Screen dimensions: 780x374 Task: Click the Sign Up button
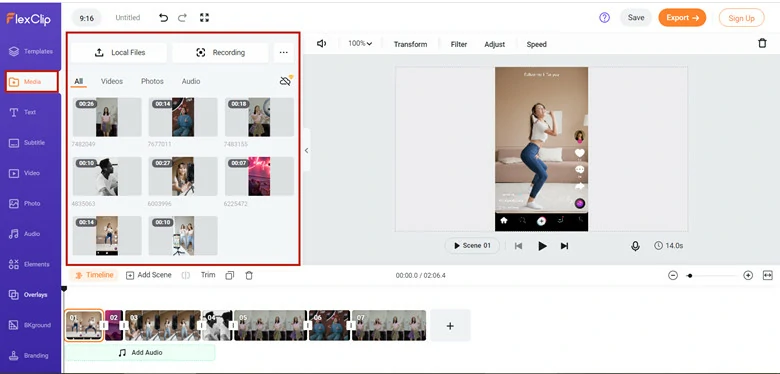point(742,18)
